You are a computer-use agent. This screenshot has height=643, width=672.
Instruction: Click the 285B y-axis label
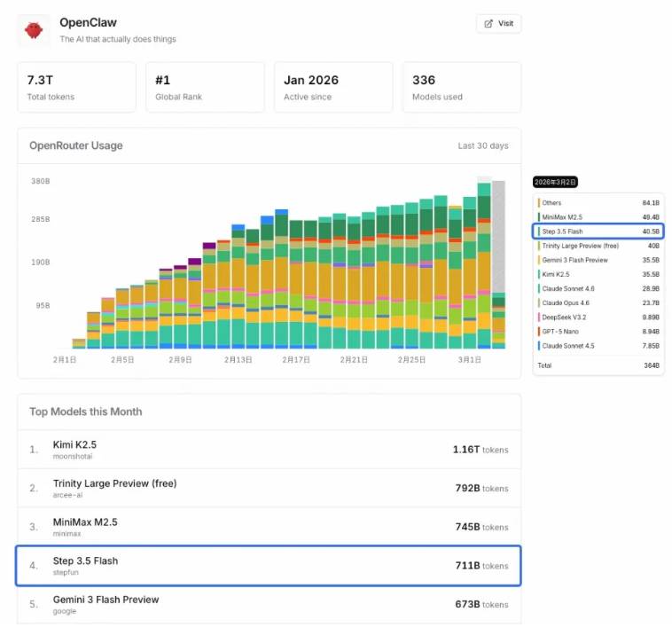(40, 219)
